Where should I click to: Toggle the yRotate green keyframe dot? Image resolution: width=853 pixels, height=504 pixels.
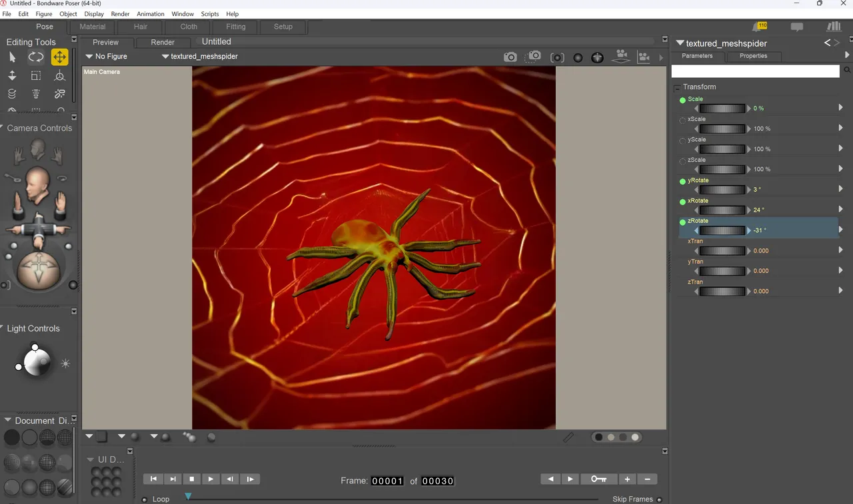tap(682, 182)
